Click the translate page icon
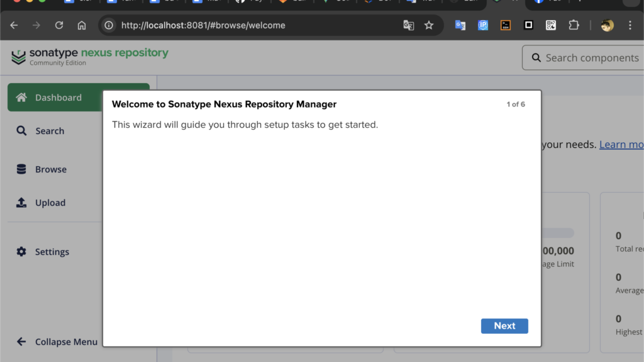Viewport: 644px width, 362px height. click(x=409, y=25)
